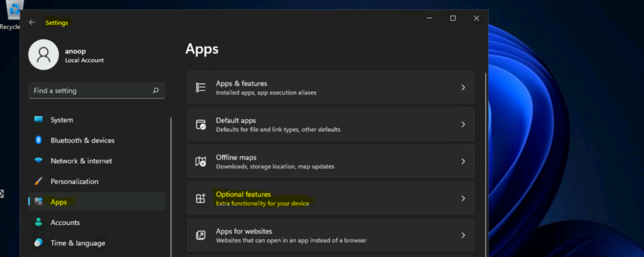Select the System monitor icon

click(38, 120)
